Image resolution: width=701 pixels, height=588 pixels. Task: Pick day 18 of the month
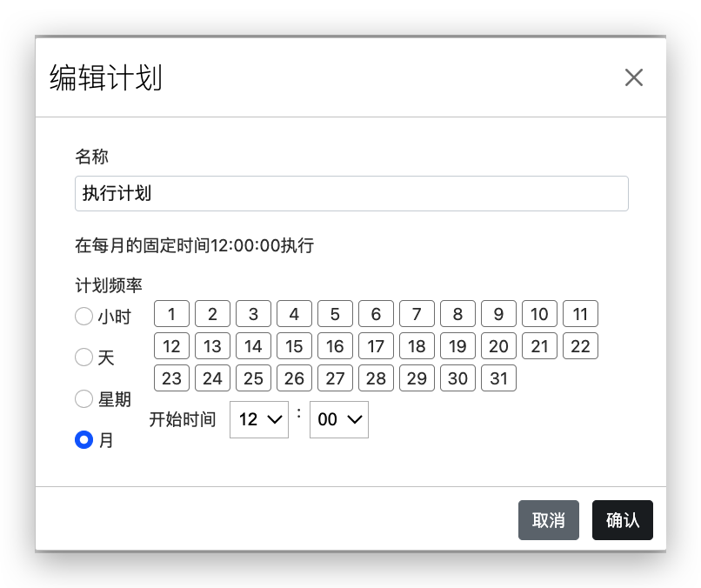(x=417, y=346)
